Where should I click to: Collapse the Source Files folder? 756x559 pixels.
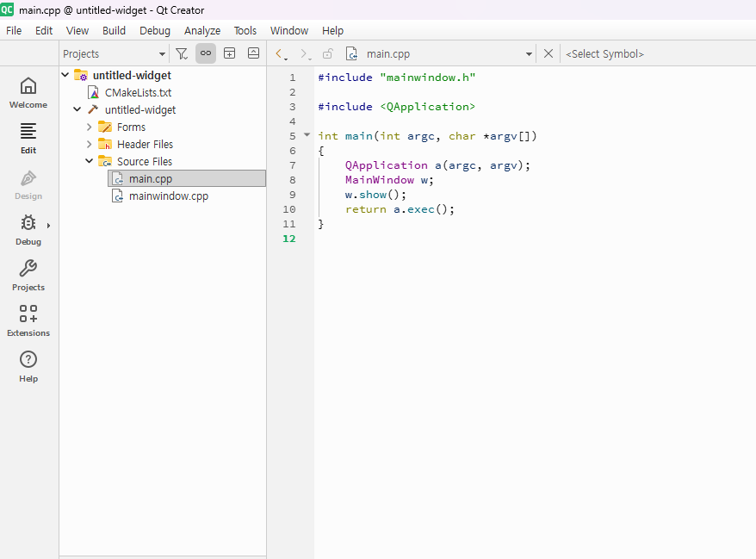click(89, 161)
